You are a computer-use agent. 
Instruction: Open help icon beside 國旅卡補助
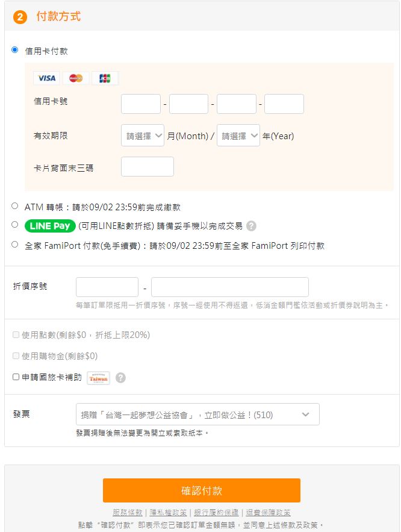point(120,378)
